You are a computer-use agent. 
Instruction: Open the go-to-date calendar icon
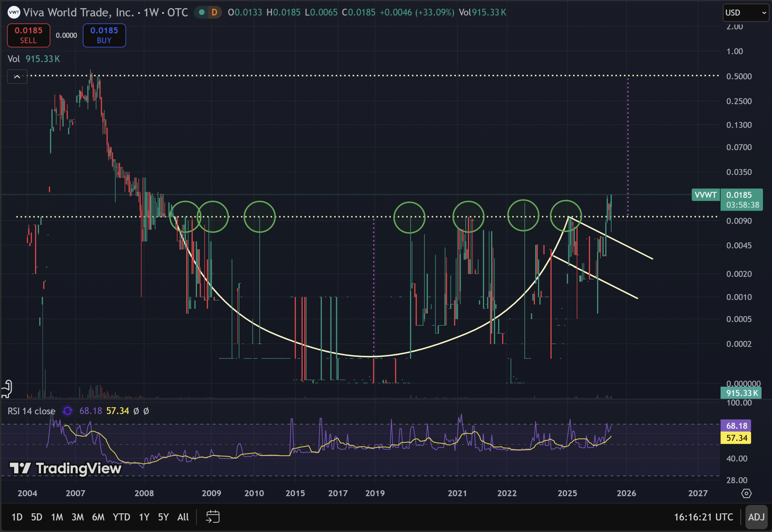click(x=213, y=517)
